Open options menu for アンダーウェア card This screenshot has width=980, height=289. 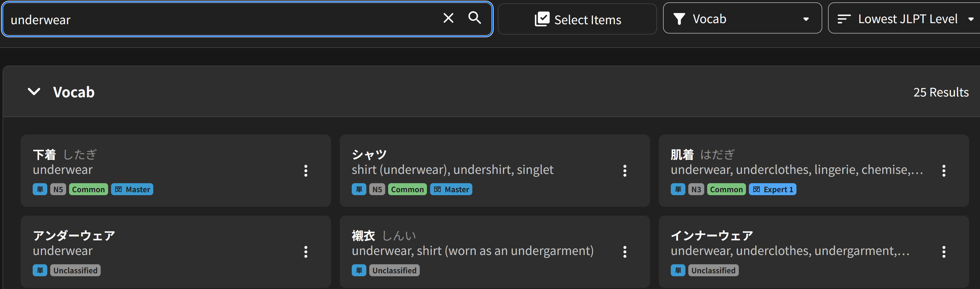[306, 252]
